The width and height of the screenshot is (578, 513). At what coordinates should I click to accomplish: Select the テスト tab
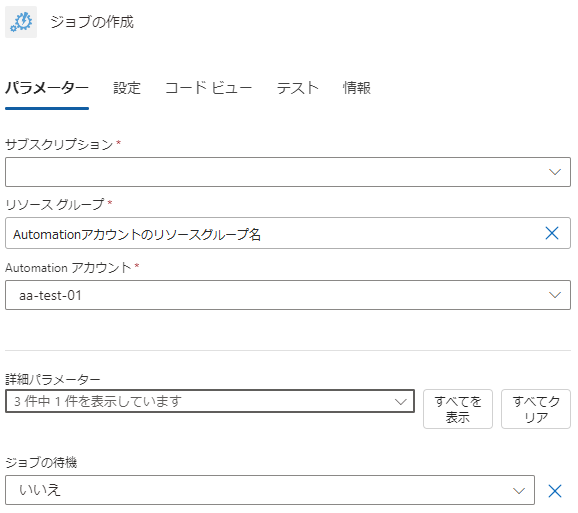click(x=297, y=88)
